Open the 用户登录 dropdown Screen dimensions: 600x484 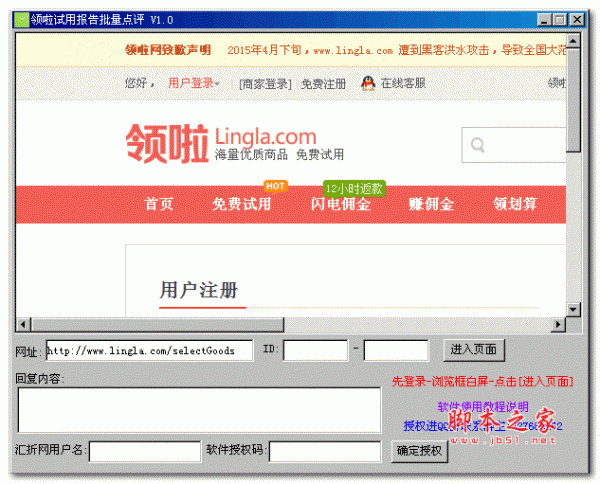[194, 83]
